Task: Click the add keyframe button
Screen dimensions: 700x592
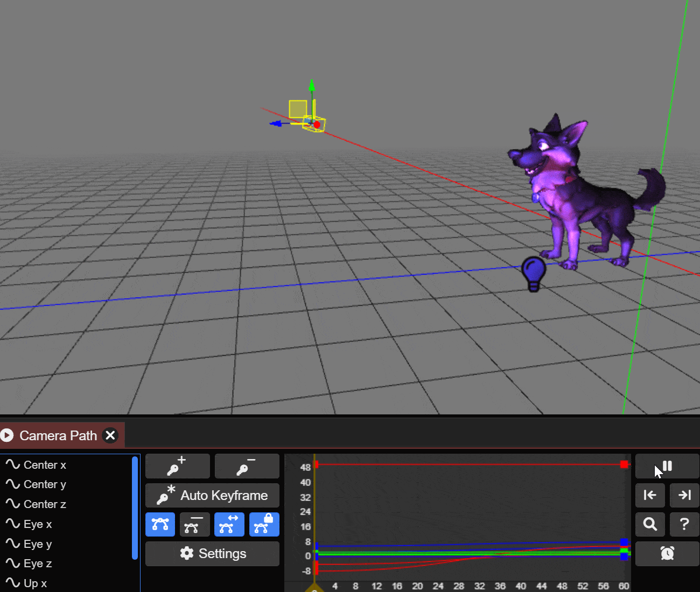Action: coord(177,466)
